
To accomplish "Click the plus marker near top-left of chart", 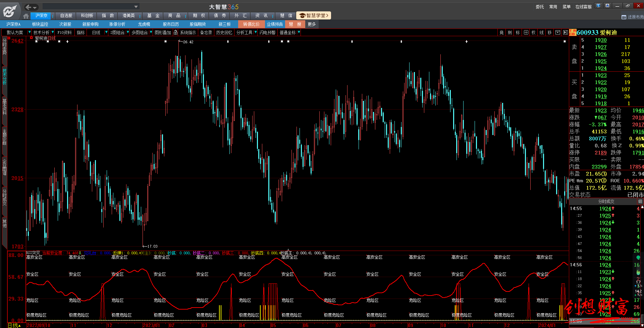I will point(67,42).
